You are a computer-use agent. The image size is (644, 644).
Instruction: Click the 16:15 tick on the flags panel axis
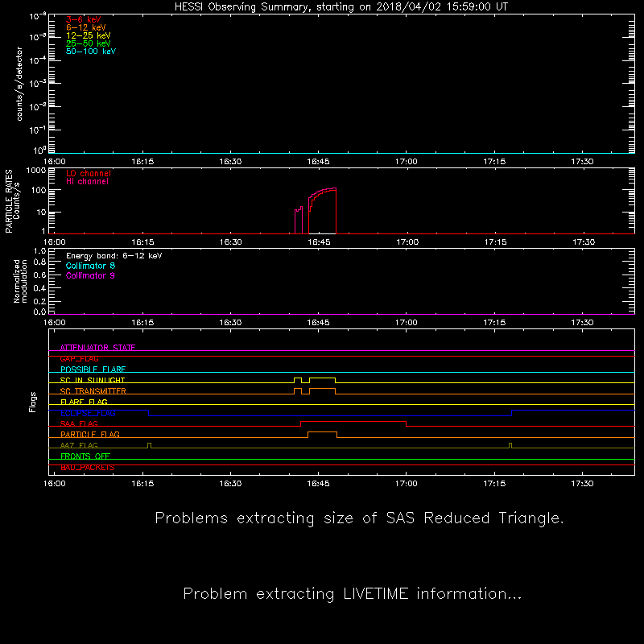tap(142, 484)
